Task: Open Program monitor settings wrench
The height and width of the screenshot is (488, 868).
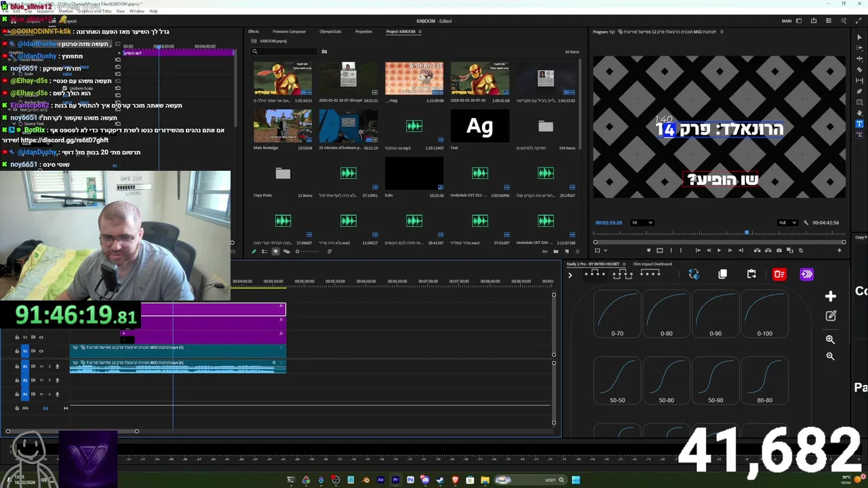Action: 806,222
